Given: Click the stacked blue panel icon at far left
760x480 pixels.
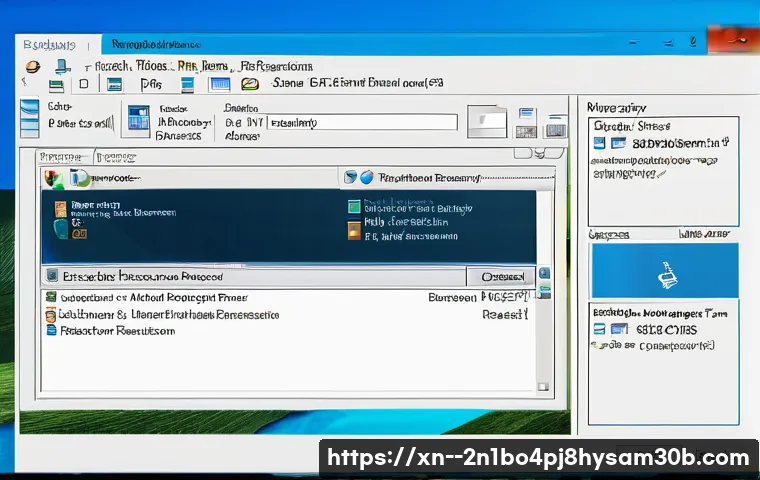Looking at the screenshot, I should point(30,120).
